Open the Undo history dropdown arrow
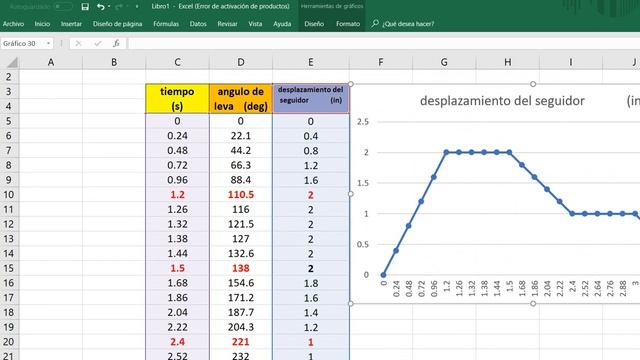The image size is (640, 360). pos(109,7)
